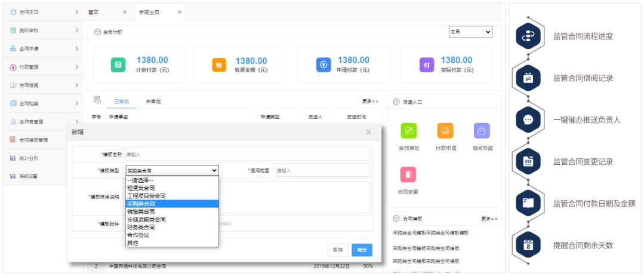Click the 确定 button in dialog
The image size is (644, 276).
pyautogui.click(x=362, y=250)
